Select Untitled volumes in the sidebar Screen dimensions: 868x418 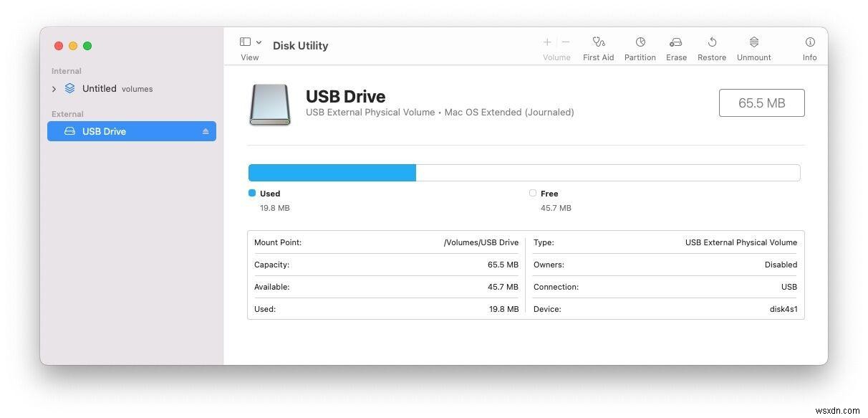[x=132, y=89]
